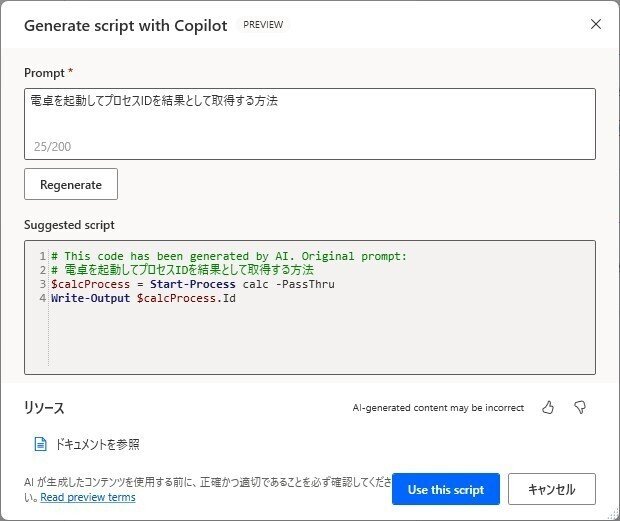The width and height of the screenshot is (620, 521).
Task: Click Use this script button
Action: 446,489
